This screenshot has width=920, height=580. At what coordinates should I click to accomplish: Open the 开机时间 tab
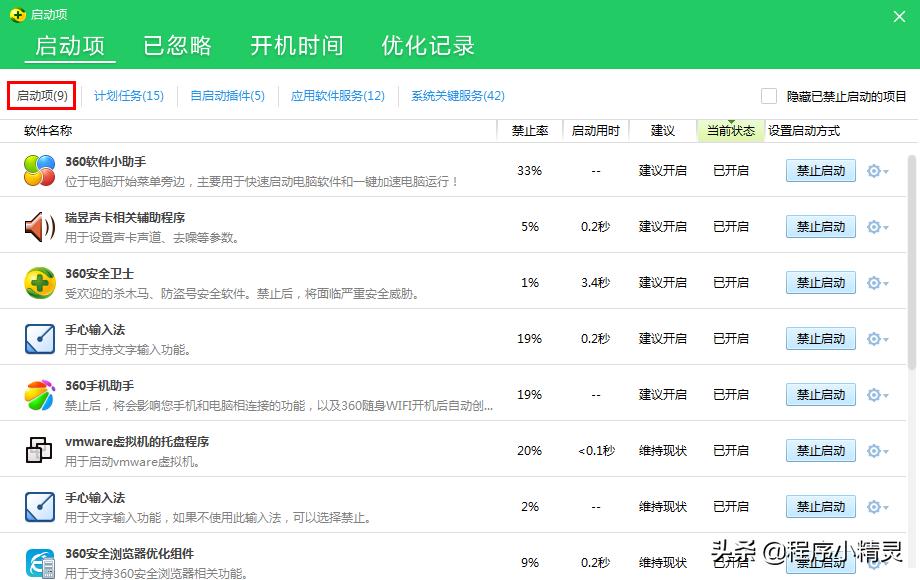coord(295,45)
